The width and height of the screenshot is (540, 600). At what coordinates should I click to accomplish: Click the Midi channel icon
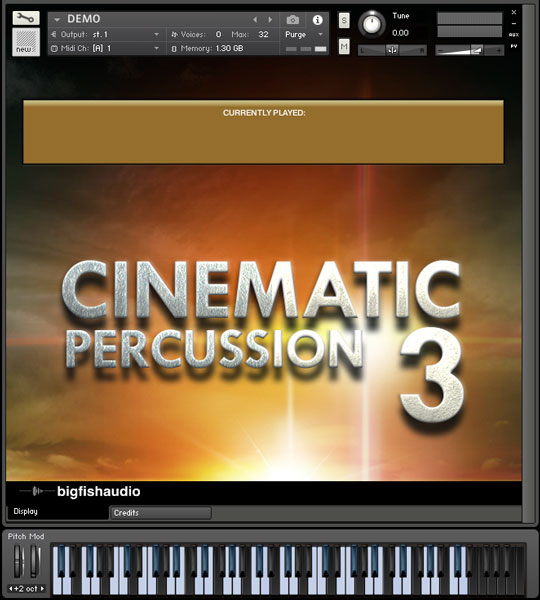pyautogui.click(x=54, y=49)
